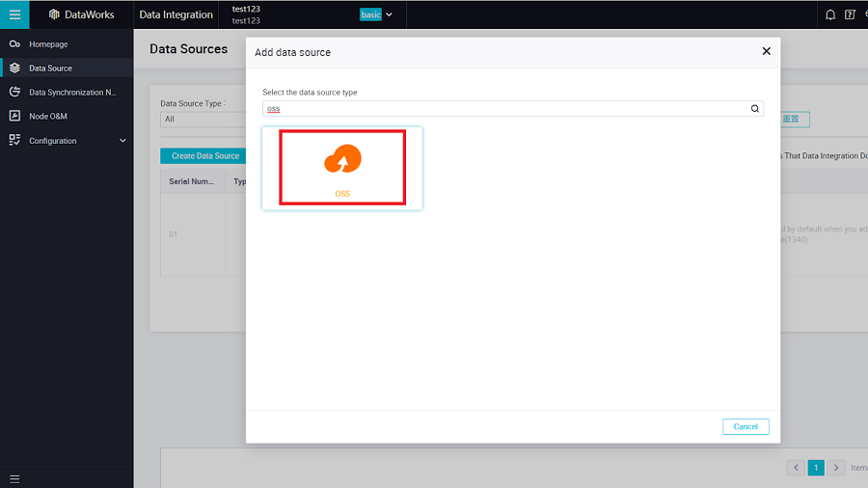
Task: Select the Data Source sidebar item
Action: (x=67, y=68)
